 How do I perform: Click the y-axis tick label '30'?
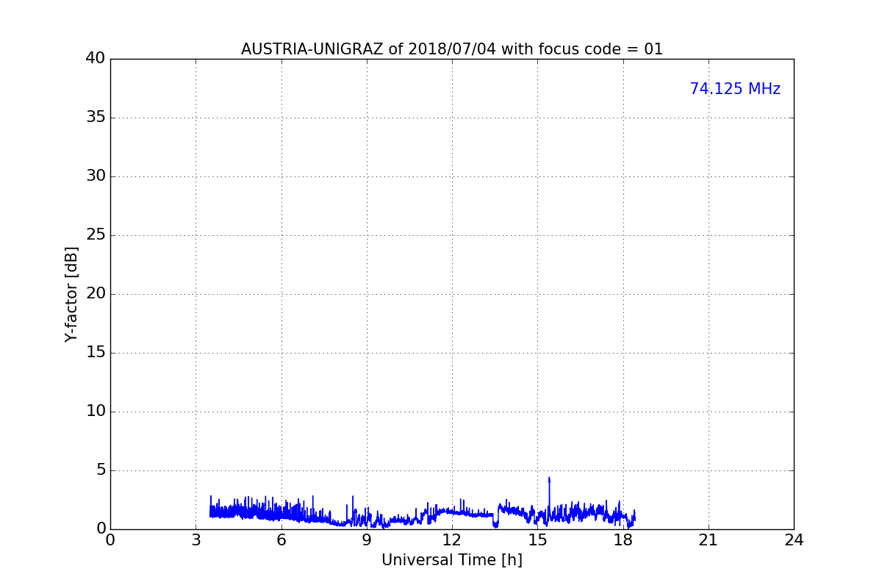(x=96, y=176)
